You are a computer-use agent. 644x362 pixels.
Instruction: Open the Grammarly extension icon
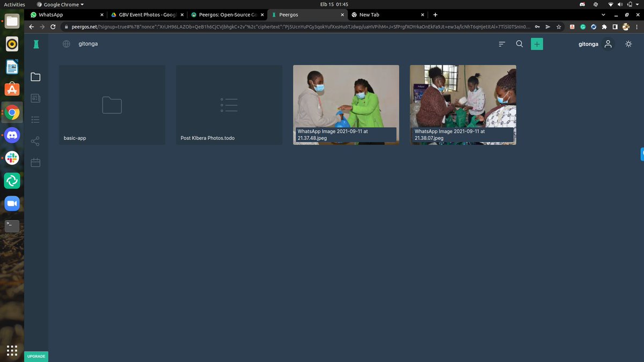[x=583, y=26]
